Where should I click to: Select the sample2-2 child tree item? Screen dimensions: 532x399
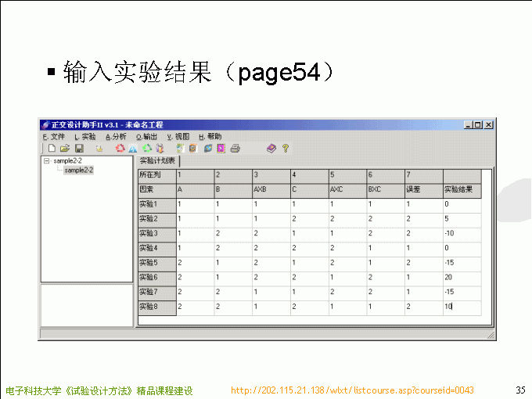click(78, 170)
